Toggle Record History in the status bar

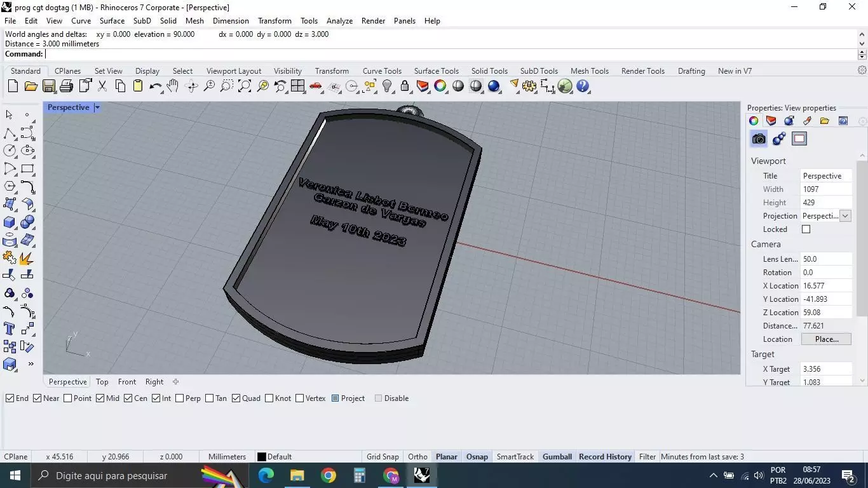click(x=605, y=457)
